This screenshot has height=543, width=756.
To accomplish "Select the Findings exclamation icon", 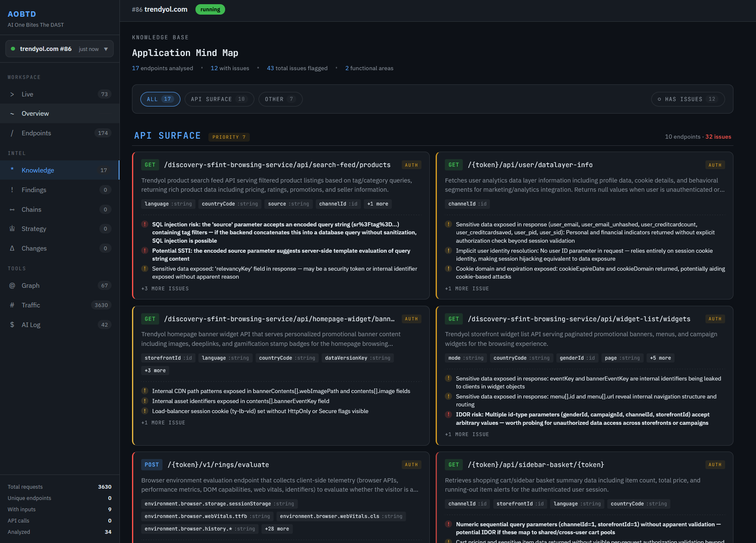I will (12, 190).
